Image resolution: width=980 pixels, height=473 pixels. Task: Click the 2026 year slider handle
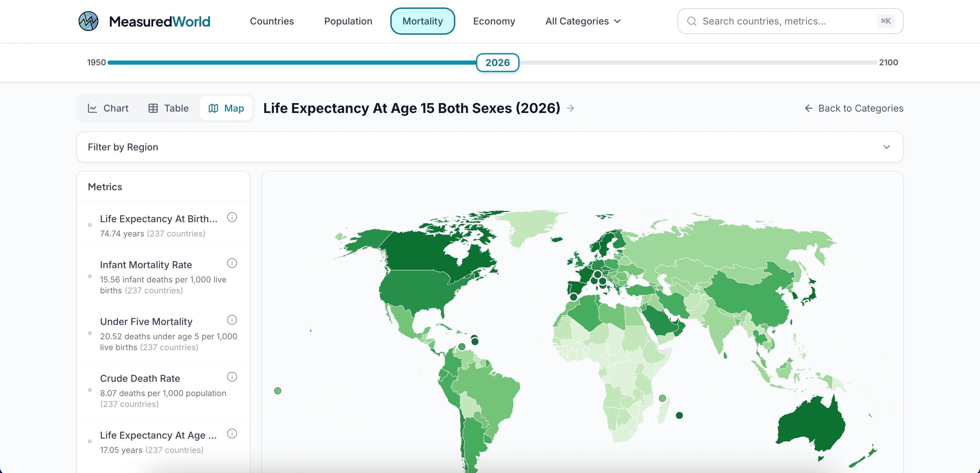497,62
